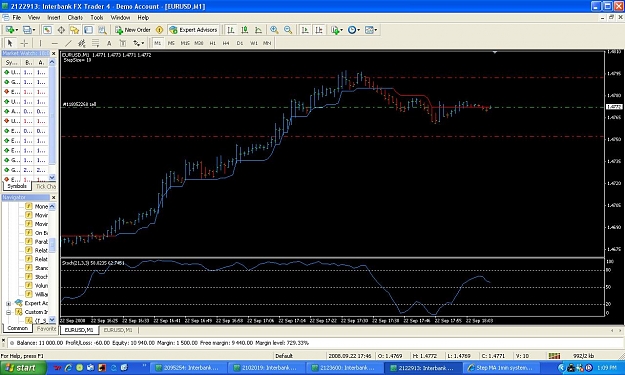Open the Periods clock icon

(352, 30)
